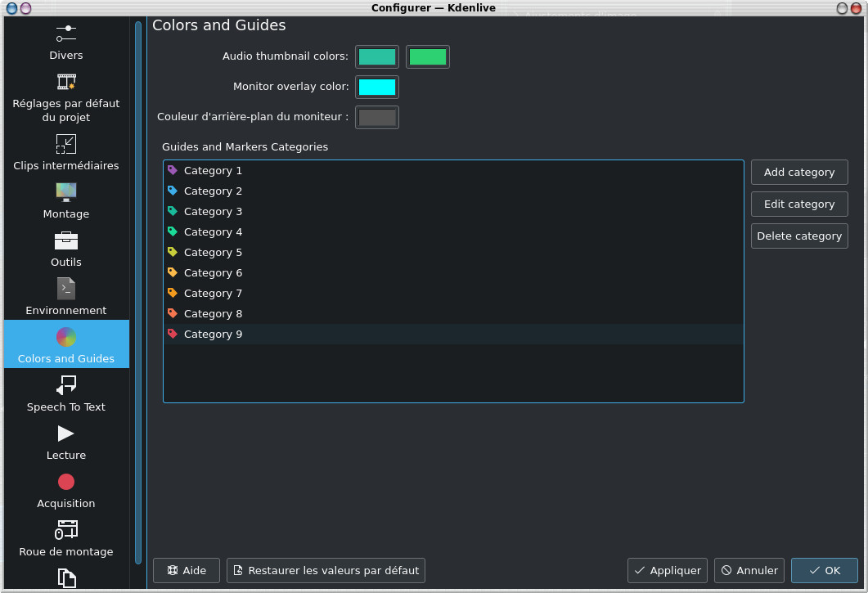
Task: Select the Category 4 row text
Action: (x=214, y=232)
